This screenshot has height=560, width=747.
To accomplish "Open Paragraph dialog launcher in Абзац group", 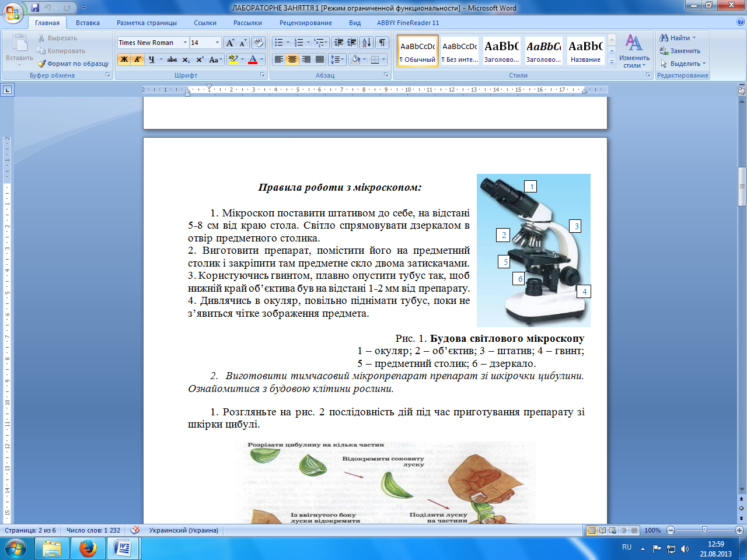I will point(386,75).
